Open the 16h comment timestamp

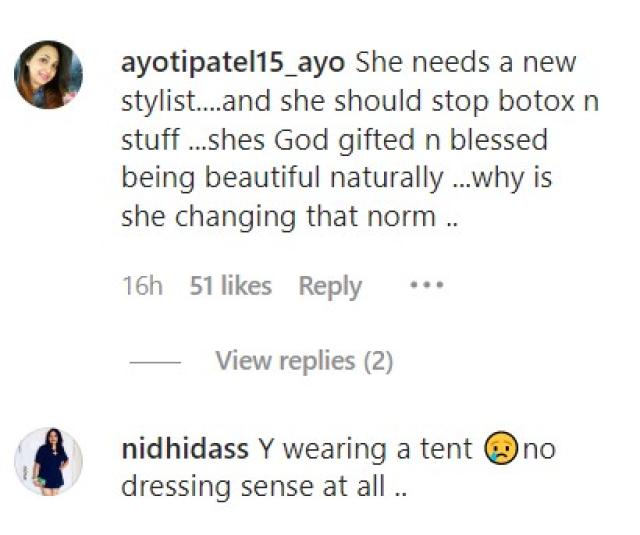click(142, 286)
